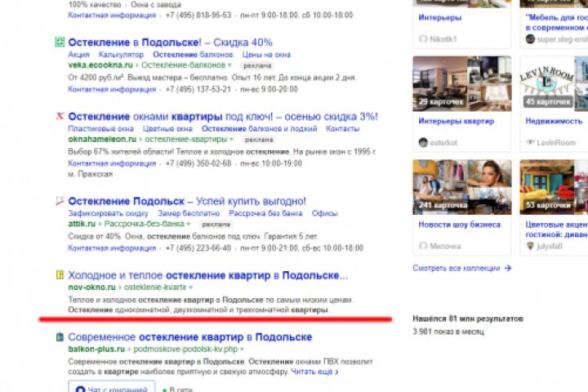Viewport: 588px width, 392px height.
Task: Click the Офисы sitelink
Action: (x=325, y=213)
